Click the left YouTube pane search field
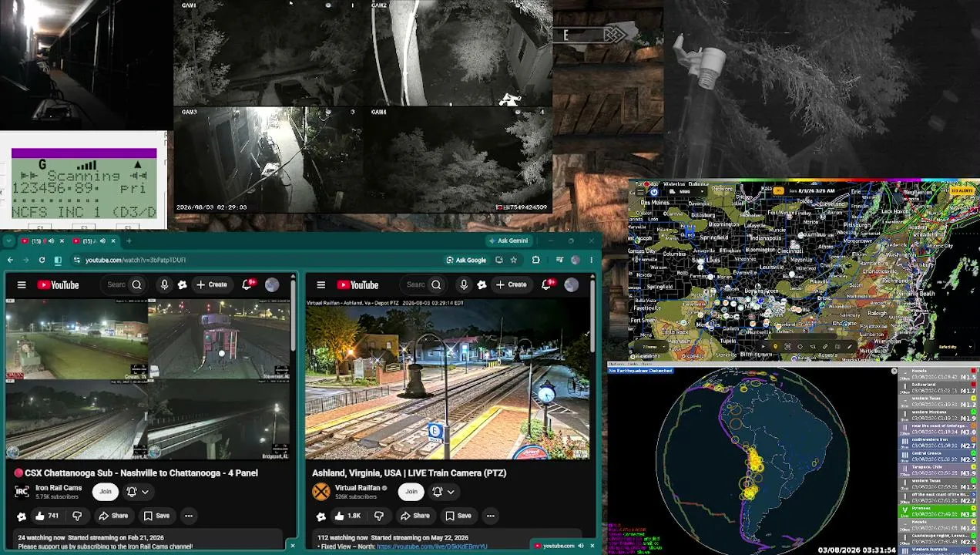 point(116,285)
